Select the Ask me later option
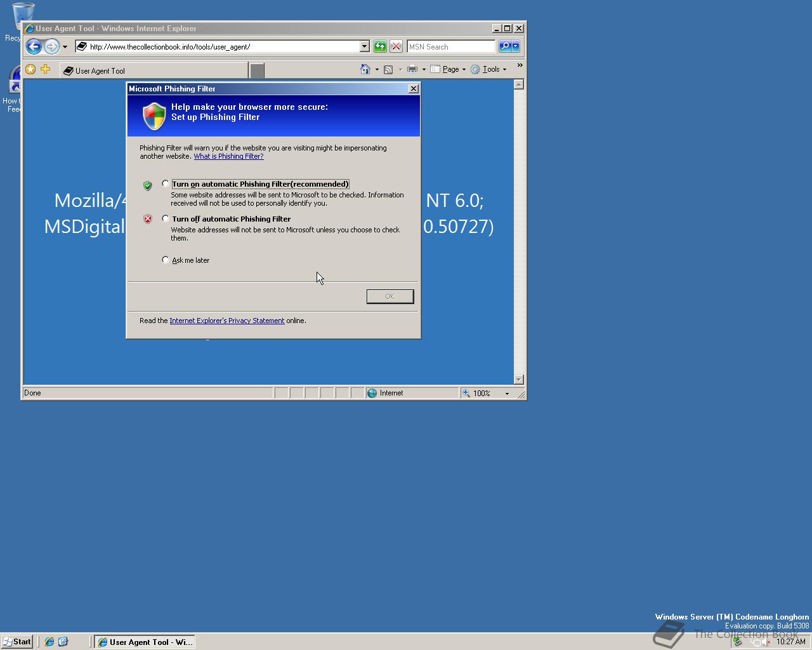Screen dimensions: 812x650 pos(166,260)
